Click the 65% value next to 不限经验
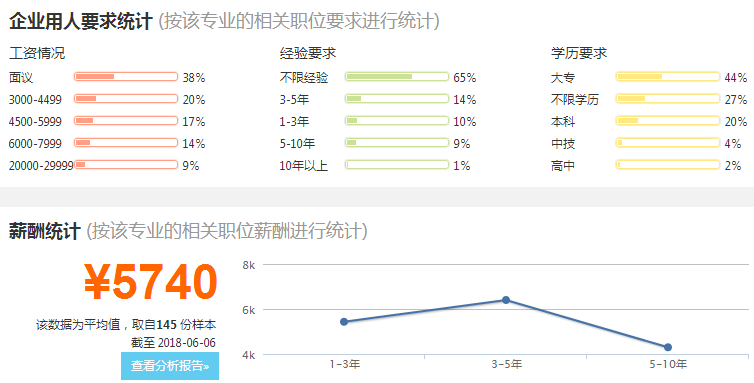 (465, 77)
